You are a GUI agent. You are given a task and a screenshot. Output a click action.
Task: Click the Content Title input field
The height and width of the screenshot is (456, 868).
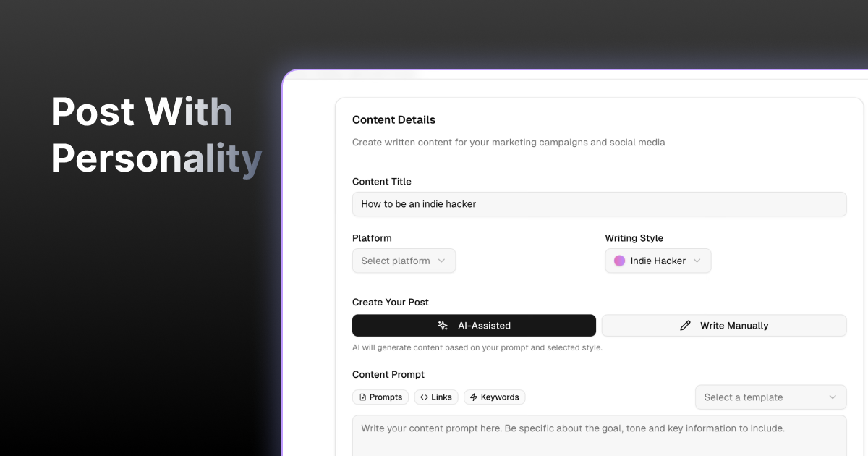coord(599,204)
